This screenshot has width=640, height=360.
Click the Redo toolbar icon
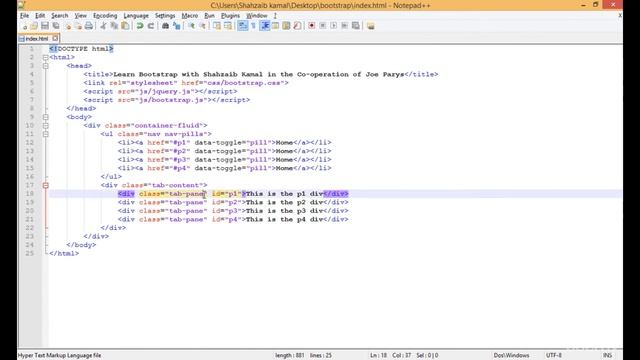tap(151, 26)
